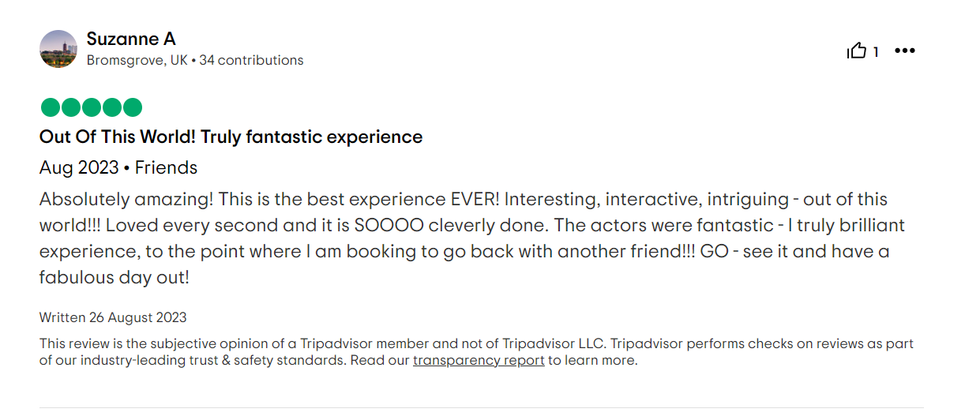Open the three-dot more options menu
Screen dimensions: 980x420
(904, 51)
